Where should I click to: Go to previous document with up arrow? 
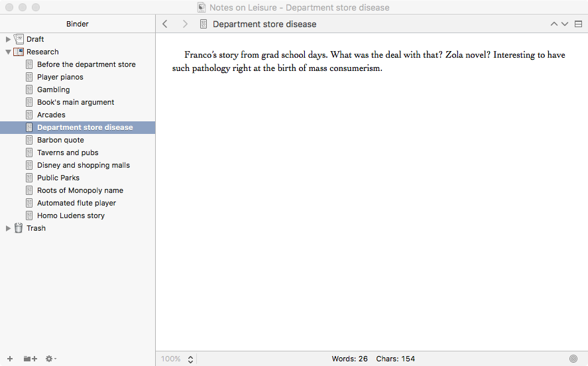click(554, 24)
